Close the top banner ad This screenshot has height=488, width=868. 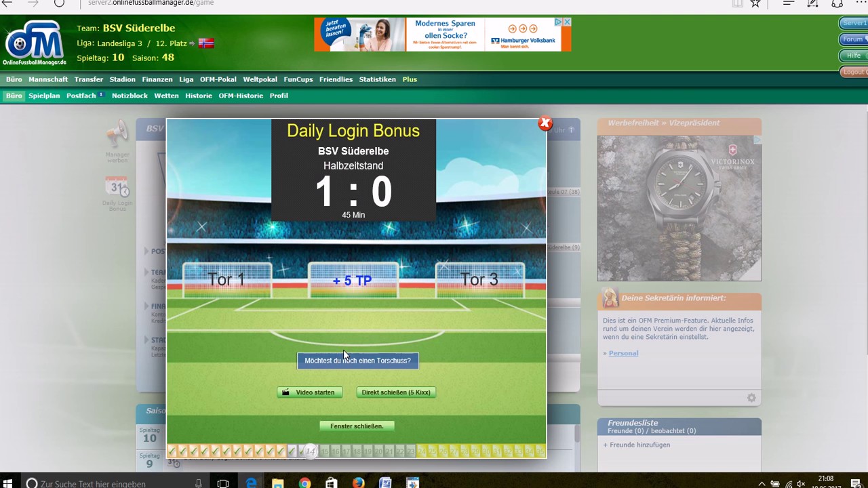pos(567,22)
